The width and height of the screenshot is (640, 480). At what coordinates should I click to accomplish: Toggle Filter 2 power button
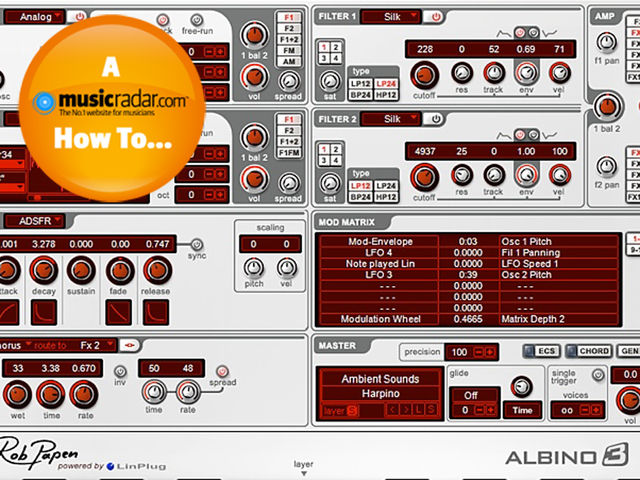tap(436, 119)
